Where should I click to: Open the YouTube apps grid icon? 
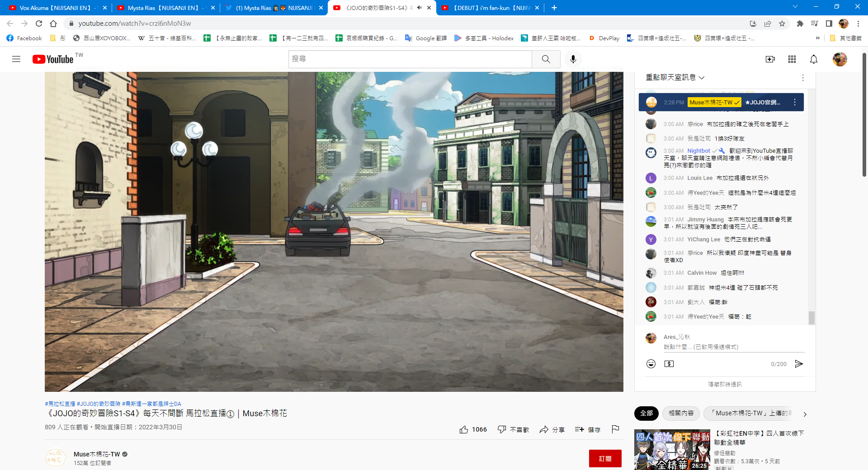coord(792,59)
